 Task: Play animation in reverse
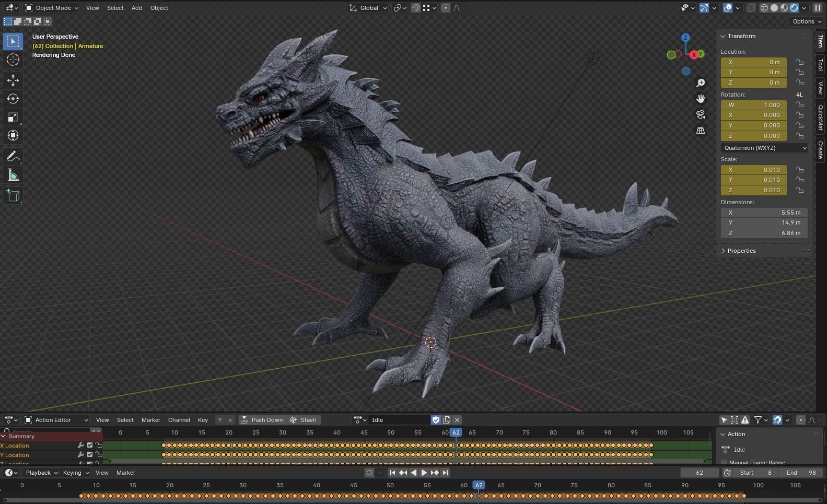tap(413, 473)
